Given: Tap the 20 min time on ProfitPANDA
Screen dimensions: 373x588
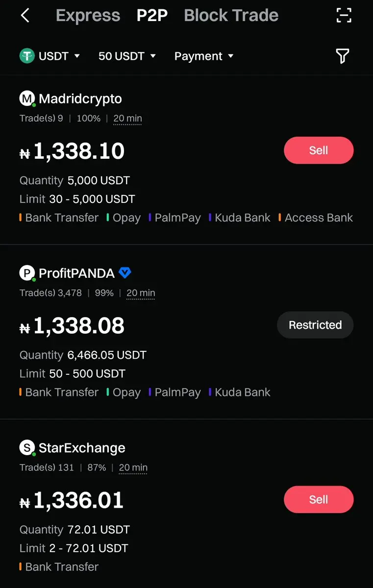Looking at the screenshot, I should (141, 293).
